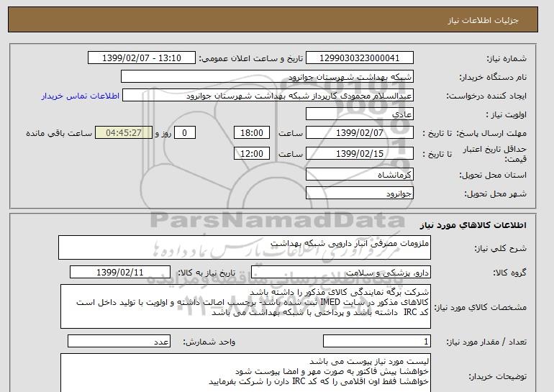Click the request creator field عبدالسلام محمودی
The height and width of the screenshot is (392, 554).
pyautogui.click(x=268, y=96)
